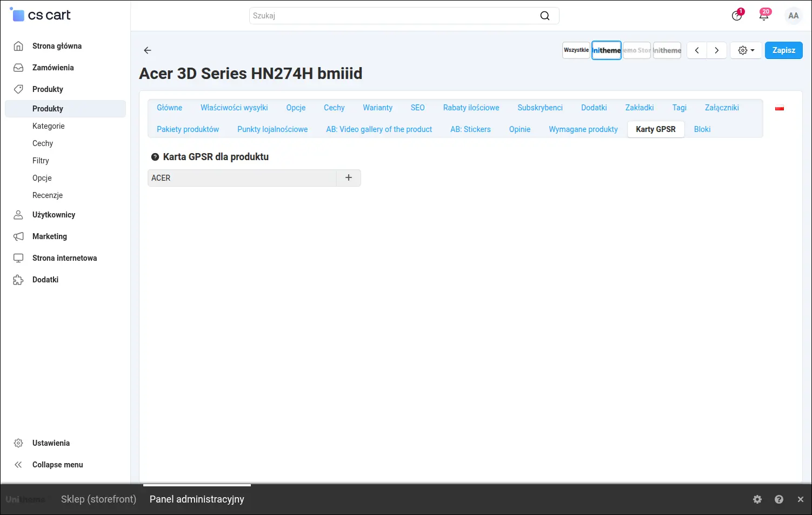Close the bottom Unitheme panel
Viewport: 812px width, 515px height.
(801, 499)
